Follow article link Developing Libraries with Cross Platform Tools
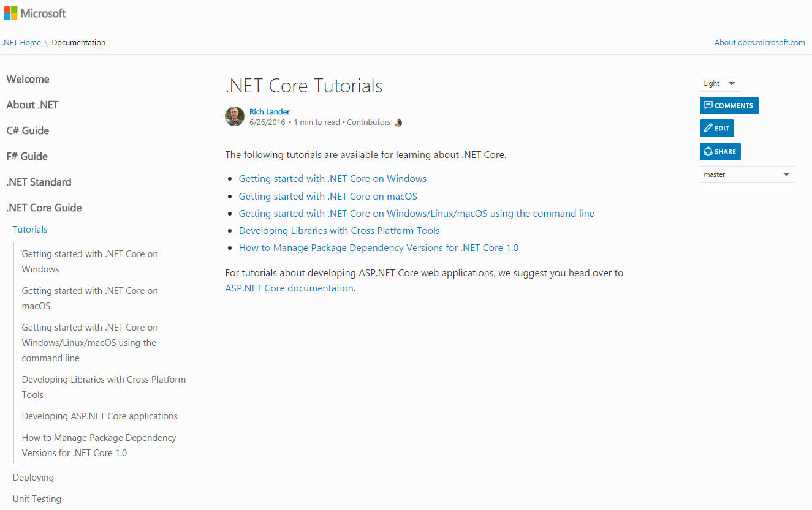This screenshot has width=812, height=510. (x=340, y=231)
